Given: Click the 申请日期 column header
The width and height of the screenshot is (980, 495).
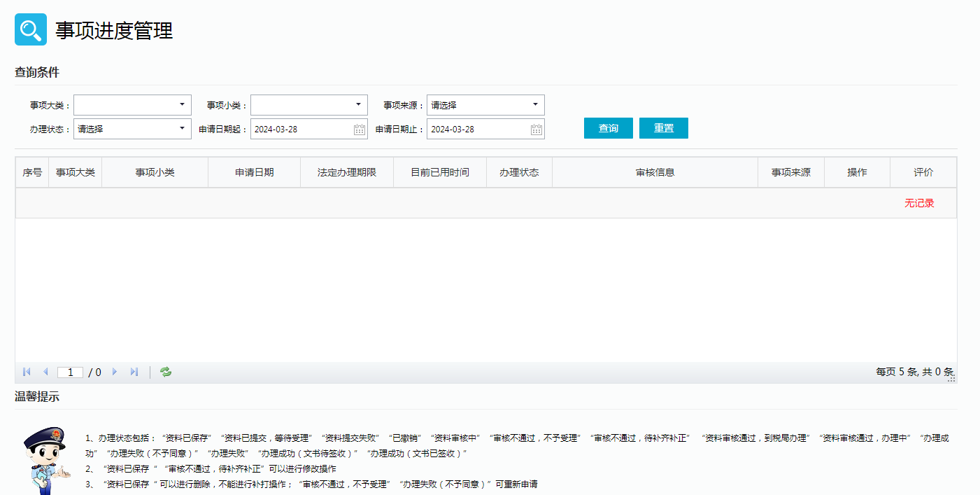Looking at the screenshot, I should [x=254, y=172].
